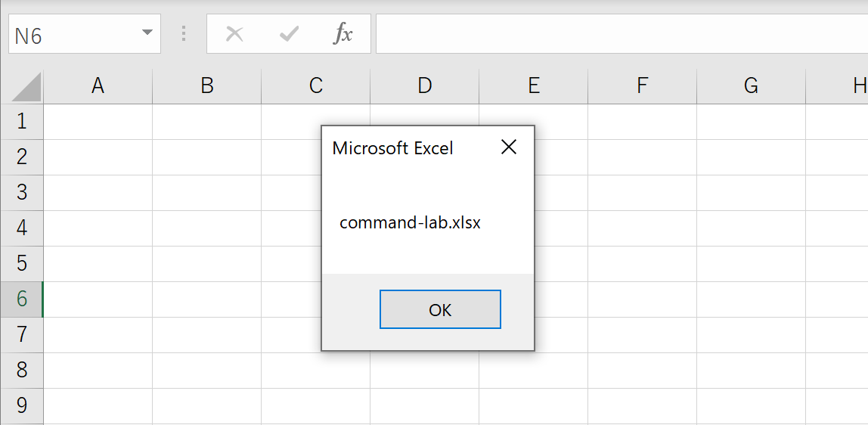
Task: Open Insert Function fx icon
Action: (343, 34)
